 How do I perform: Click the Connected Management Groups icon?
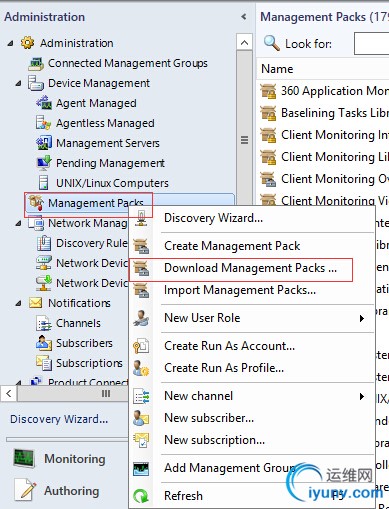pyautogui.click(x=36, y=63)
